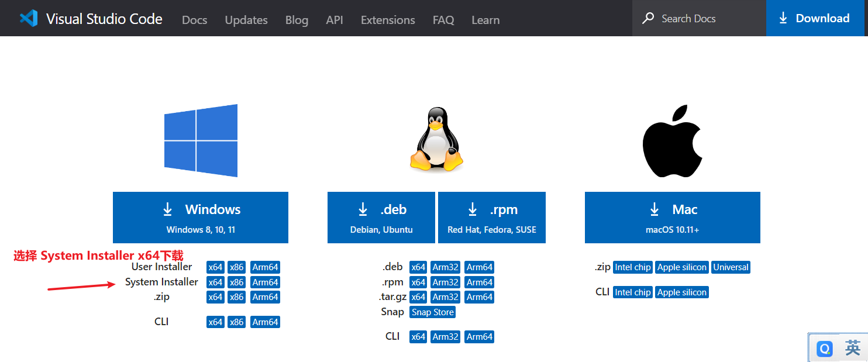
Task: Open the Extensions page
Action: (x=388, y=20)
